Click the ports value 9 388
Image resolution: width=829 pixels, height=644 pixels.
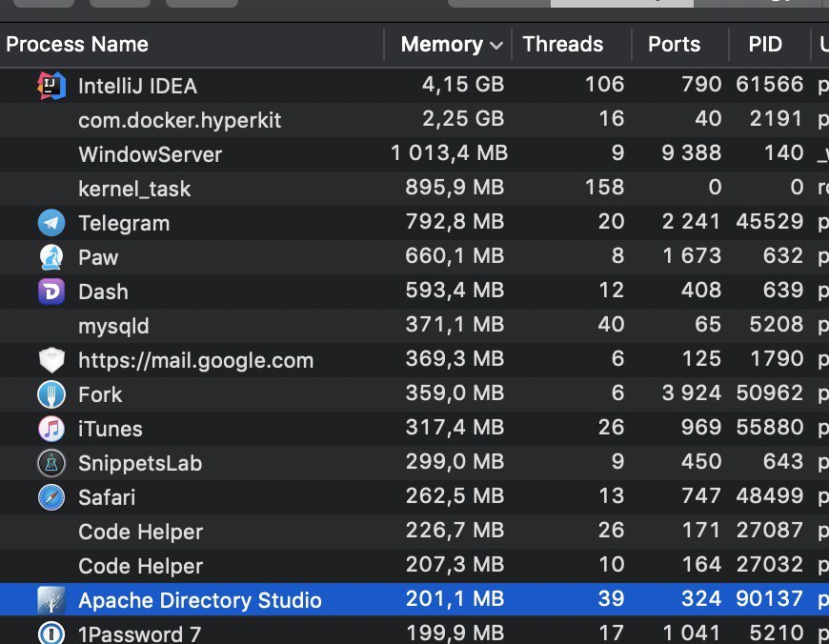692,153
